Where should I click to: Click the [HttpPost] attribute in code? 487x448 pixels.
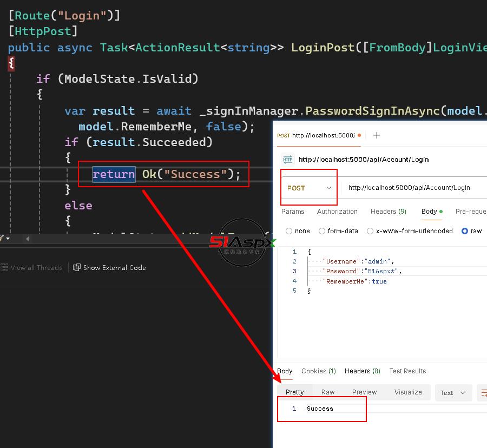point(43,31)
